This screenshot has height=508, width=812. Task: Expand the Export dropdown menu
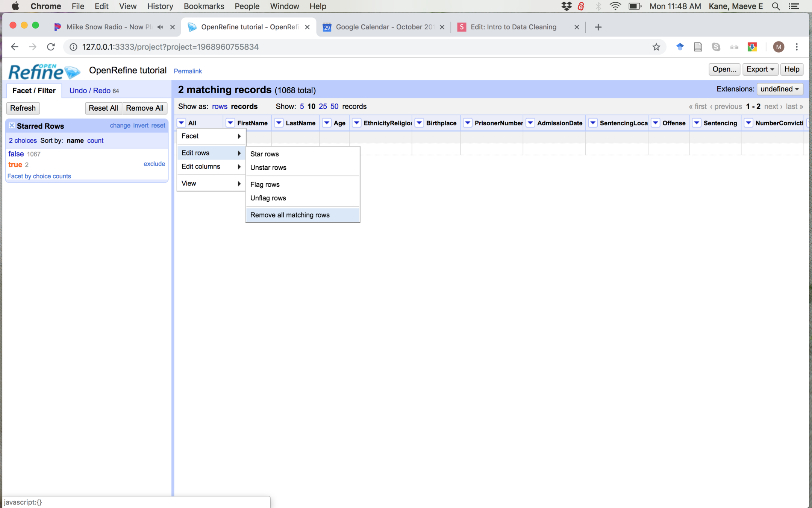[760, 69]
